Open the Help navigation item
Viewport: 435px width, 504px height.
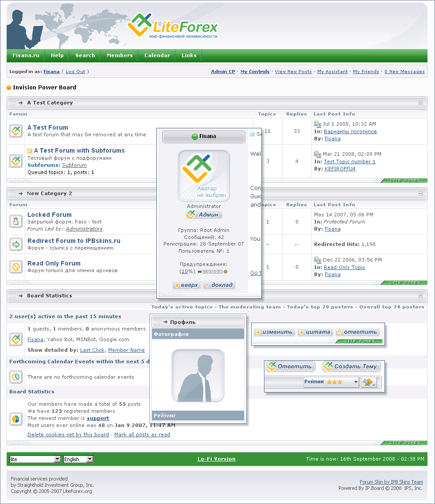tap(57, 55)
